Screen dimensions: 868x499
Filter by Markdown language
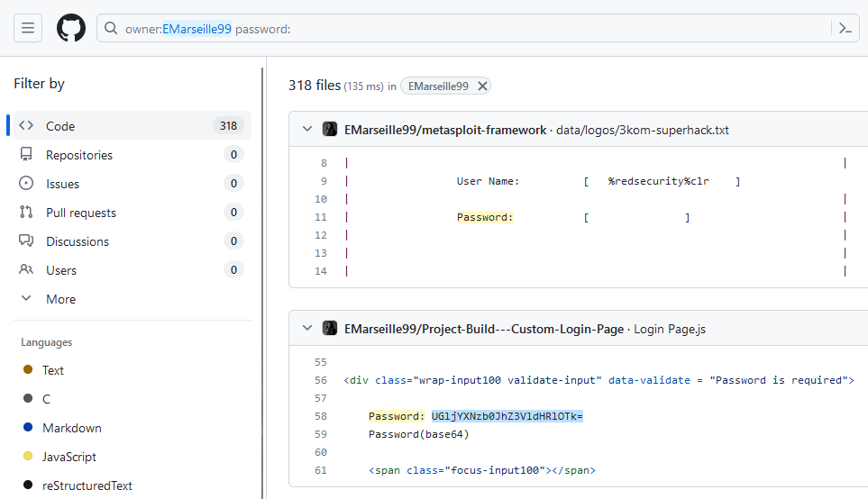[x=72, y=428]
